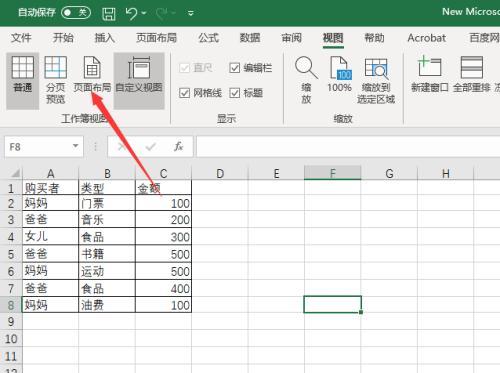Save the workbook with the disk icon
Viewport: 500px width, 373px height.
tap(109, 13)
